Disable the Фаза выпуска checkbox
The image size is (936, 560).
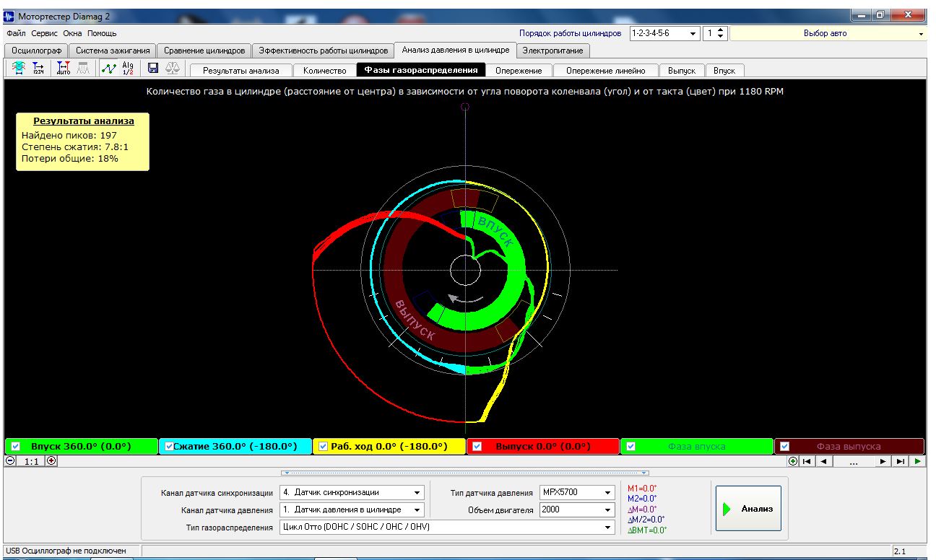(x=785, y=446)
